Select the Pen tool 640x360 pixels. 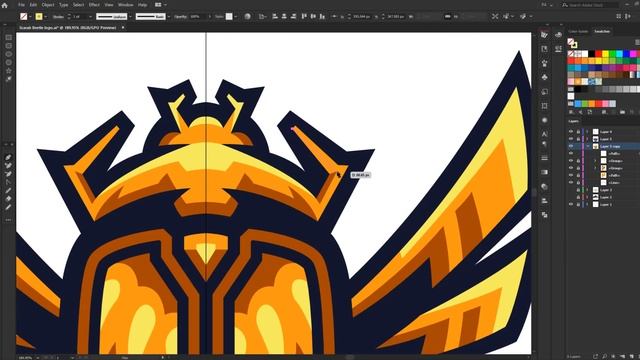pos(8,157)
